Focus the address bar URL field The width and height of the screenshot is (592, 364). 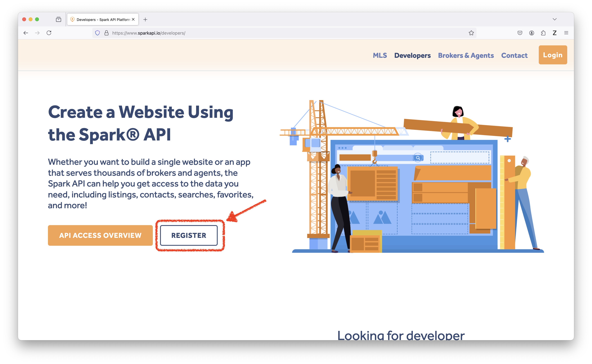(x=284, y=33)
